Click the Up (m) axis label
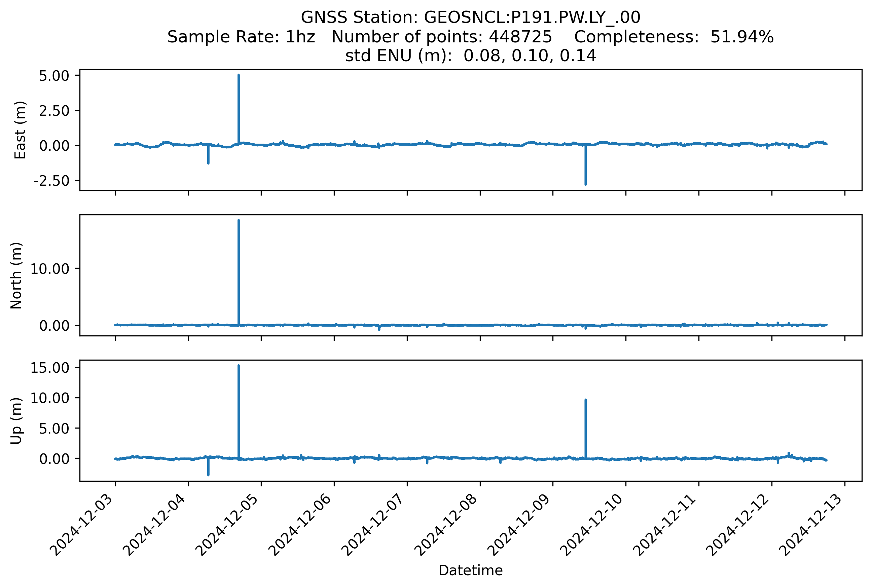 tap(16, 421)
